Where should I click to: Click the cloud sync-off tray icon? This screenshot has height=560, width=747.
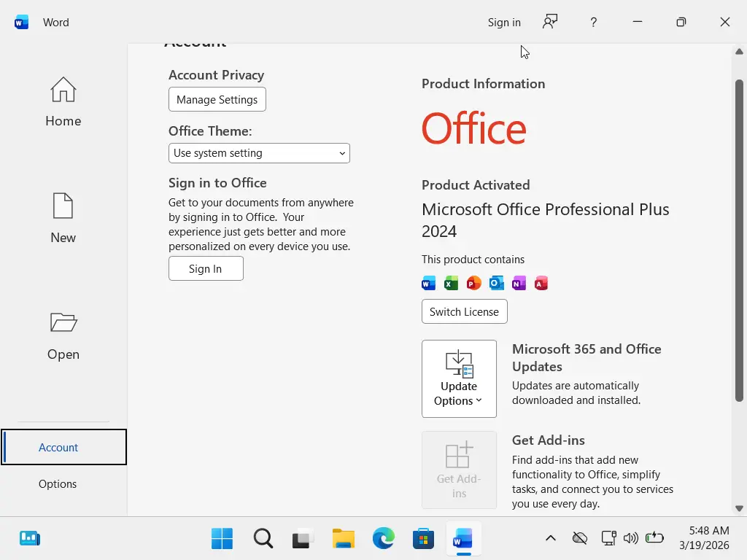580,538
